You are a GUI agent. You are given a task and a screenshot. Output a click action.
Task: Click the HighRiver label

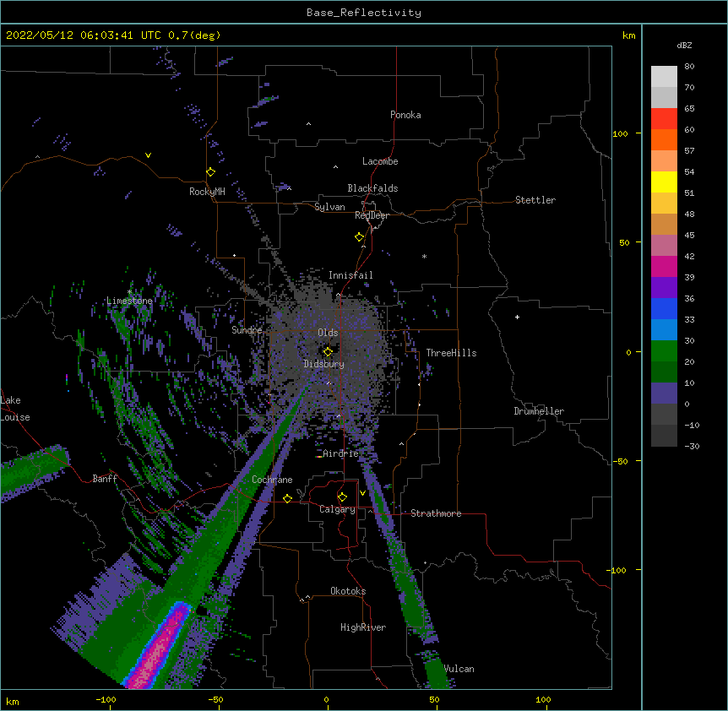pyautogui.click(x=363, y=627)
